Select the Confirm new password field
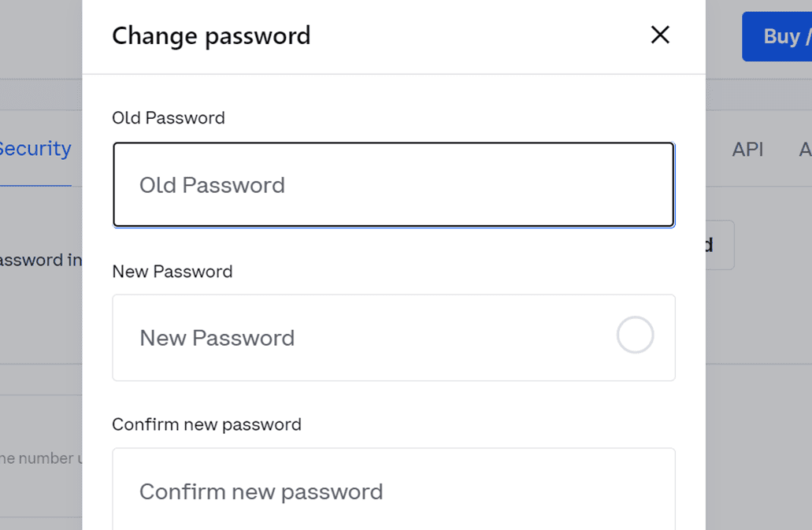The height and width of the screenshot is (530, 812). (394, 490)
